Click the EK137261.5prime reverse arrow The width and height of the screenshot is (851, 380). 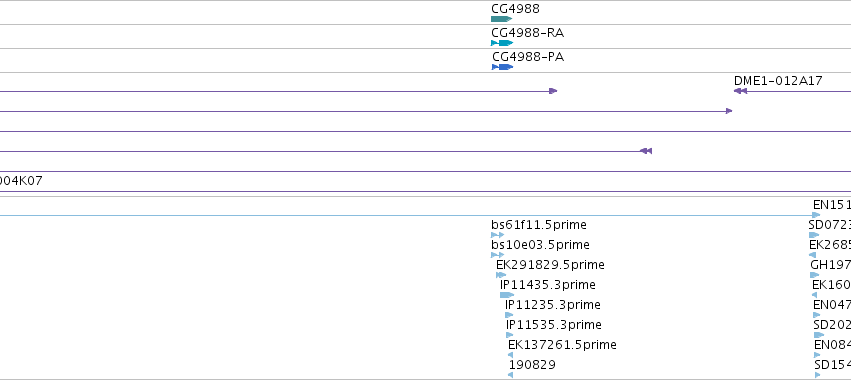point(510,355)
